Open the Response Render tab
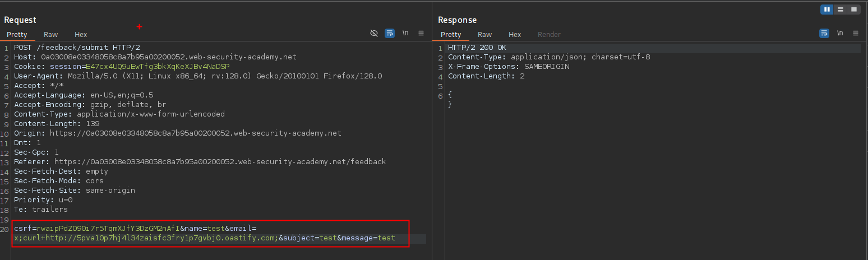Image resolution: width=868 pixels, height=260 pixels. click(549, 35)
